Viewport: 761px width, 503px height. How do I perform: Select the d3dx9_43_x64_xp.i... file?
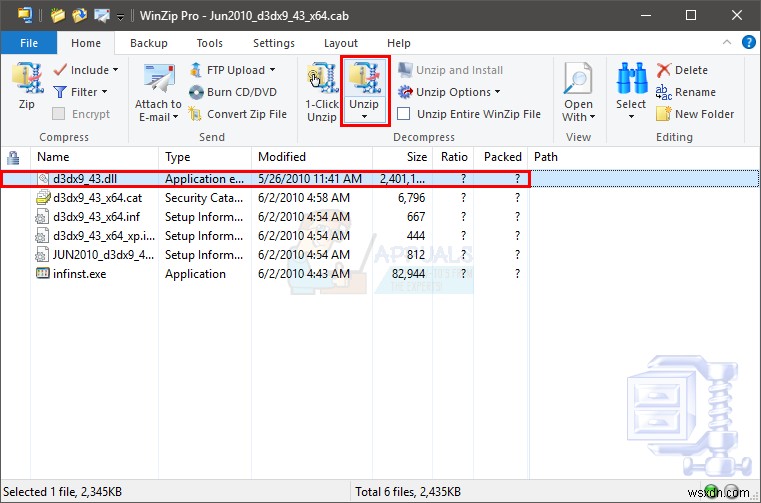point(104,235)
